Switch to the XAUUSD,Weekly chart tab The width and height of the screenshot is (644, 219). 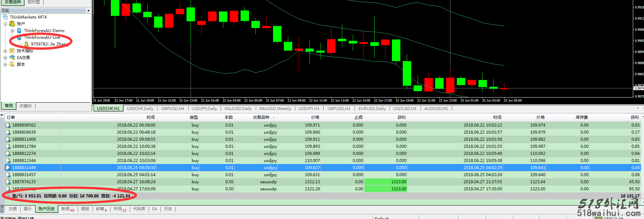point(275,109)
